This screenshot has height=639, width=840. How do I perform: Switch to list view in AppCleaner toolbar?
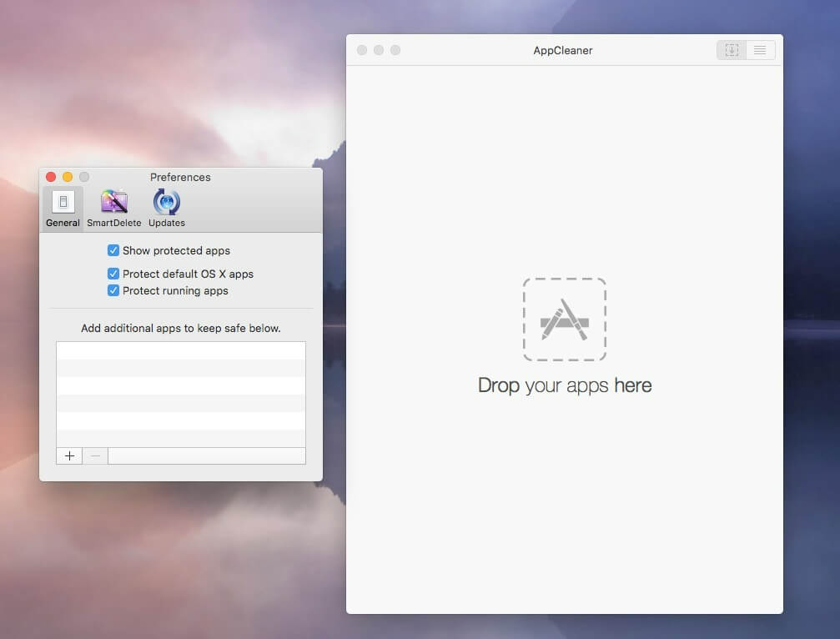(x=759, y=50)
